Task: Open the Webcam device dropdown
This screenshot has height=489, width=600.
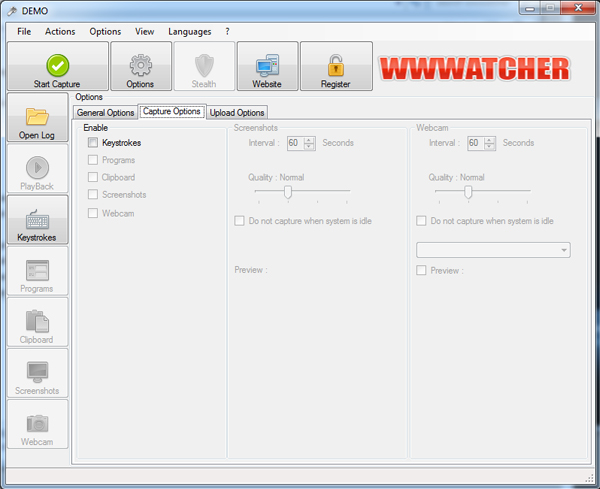Action: coord(493,250)
